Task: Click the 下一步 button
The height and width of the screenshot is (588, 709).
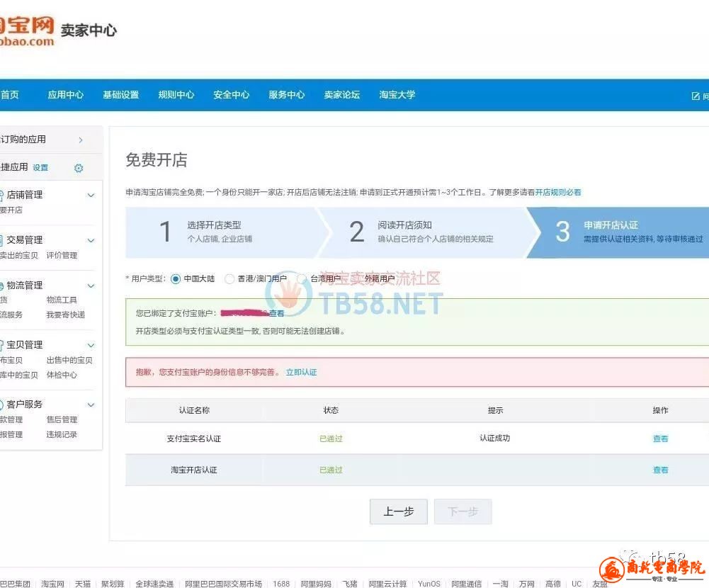Action: pyautogui.click(x=463, y=511)
